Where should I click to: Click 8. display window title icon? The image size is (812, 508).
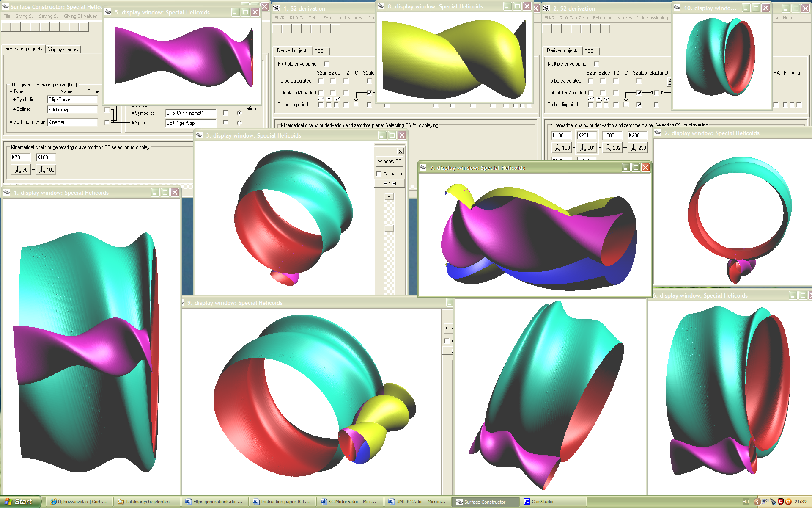pos(381,6)
